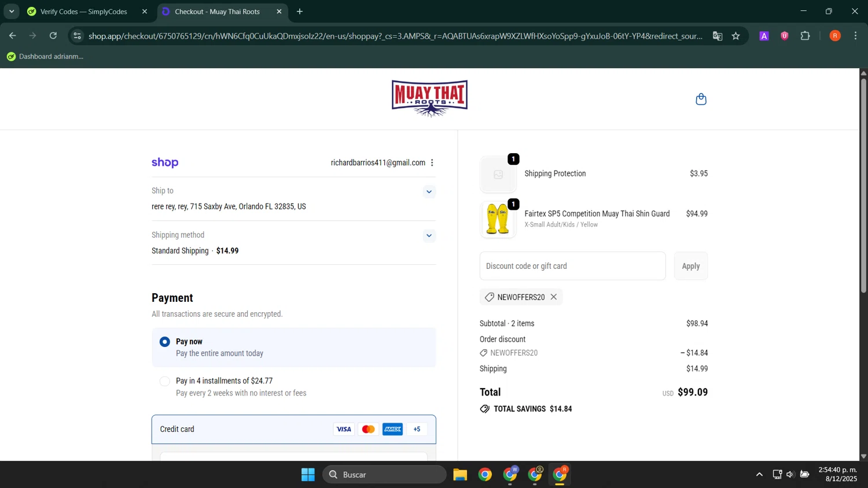The width and height of the screenshot is (868, 488).
Task: Click the translate page icon
Action: coord(718,36)
